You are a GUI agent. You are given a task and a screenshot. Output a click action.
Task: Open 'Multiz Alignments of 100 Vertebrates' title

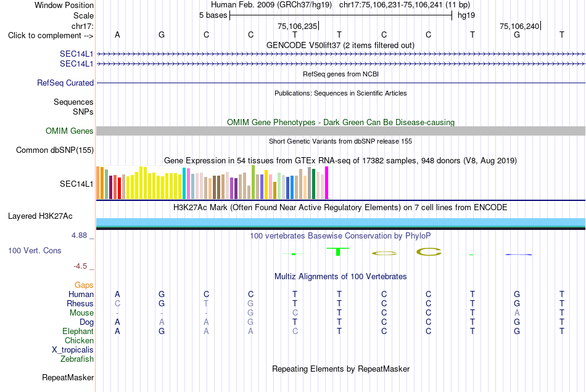click(x=340, y=276)
